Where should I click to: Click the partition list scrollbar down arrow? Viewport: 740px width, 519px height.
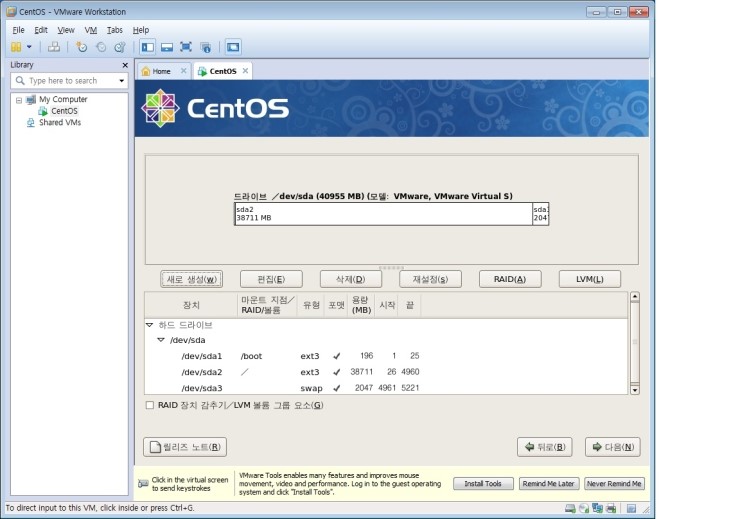pyautogui.click(x=635, y=390)
